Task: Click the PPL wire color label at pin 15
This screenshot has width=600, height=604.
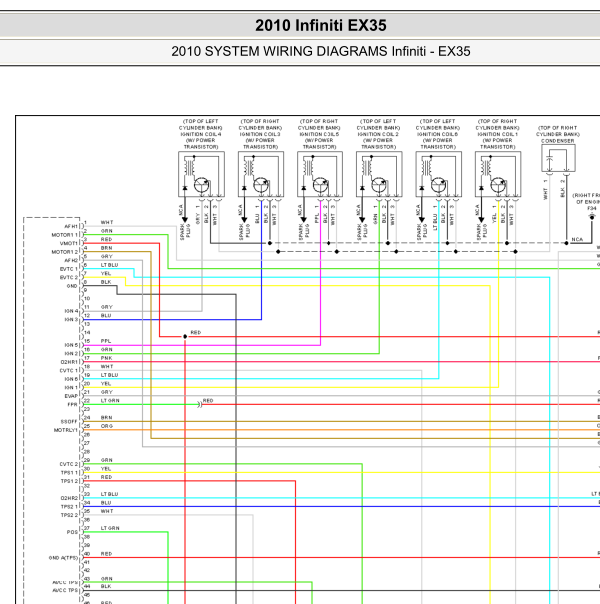Action: (x=106, y=341)
